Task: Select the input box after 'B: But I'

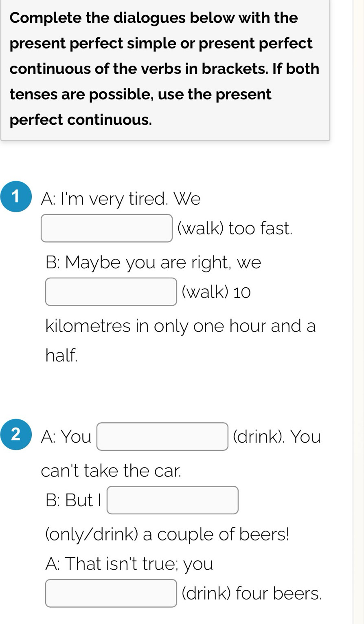Action: tap(172, 500)
